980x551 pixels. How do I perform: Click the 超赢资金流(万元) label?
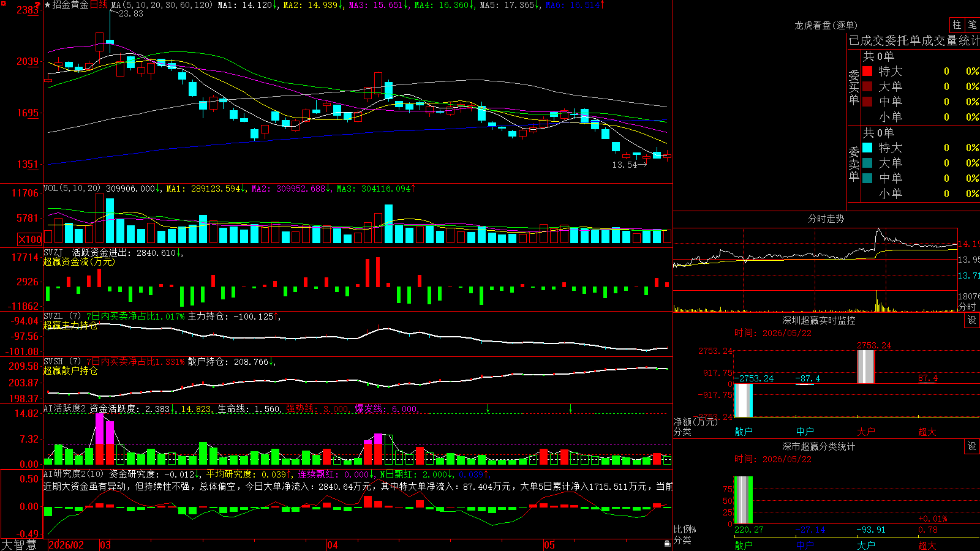point(79,261)
